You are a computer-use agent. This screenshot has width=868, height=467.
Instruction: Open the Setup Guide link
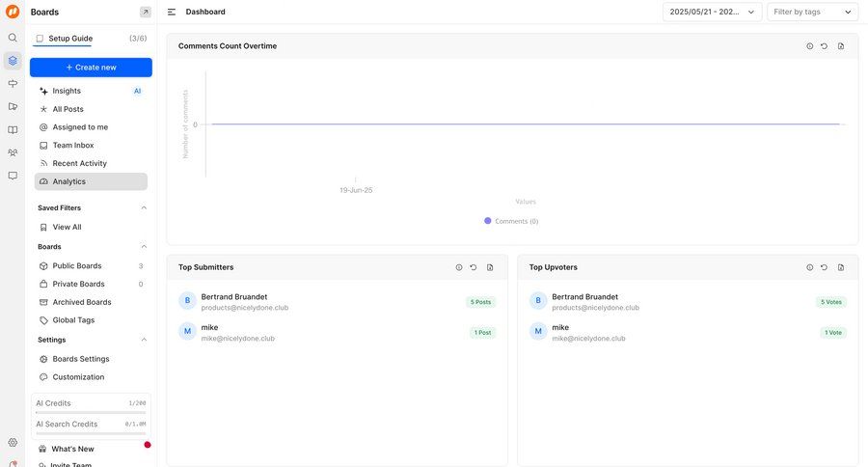pyautogui.click(x=70, y=39)
